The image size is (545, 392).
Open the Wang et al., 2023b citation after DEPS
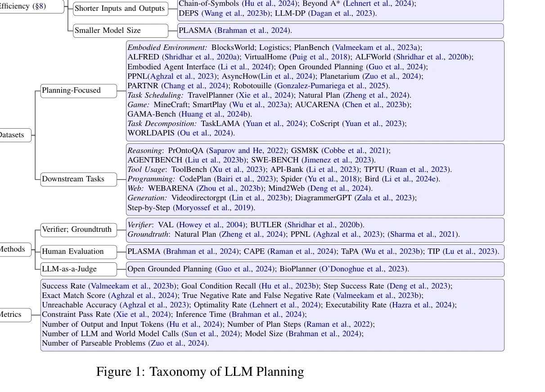(236, 13)
